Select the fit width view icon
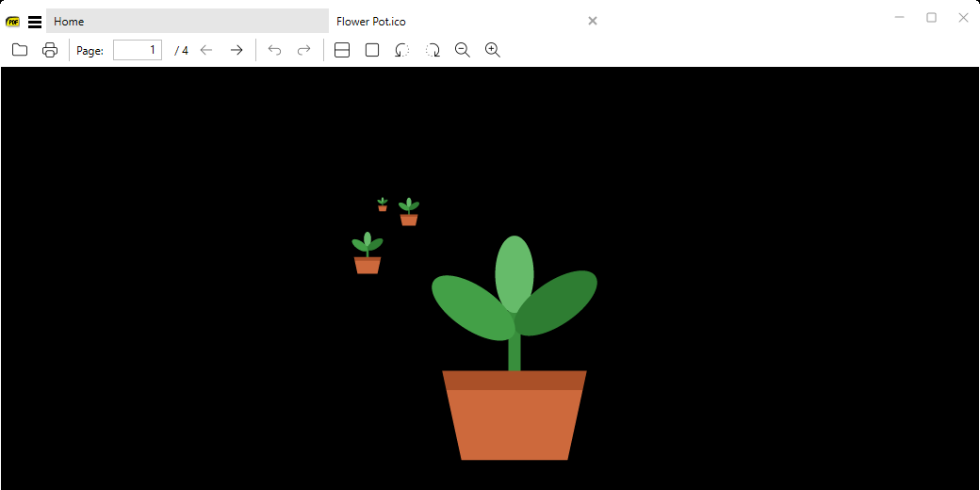 342,50
